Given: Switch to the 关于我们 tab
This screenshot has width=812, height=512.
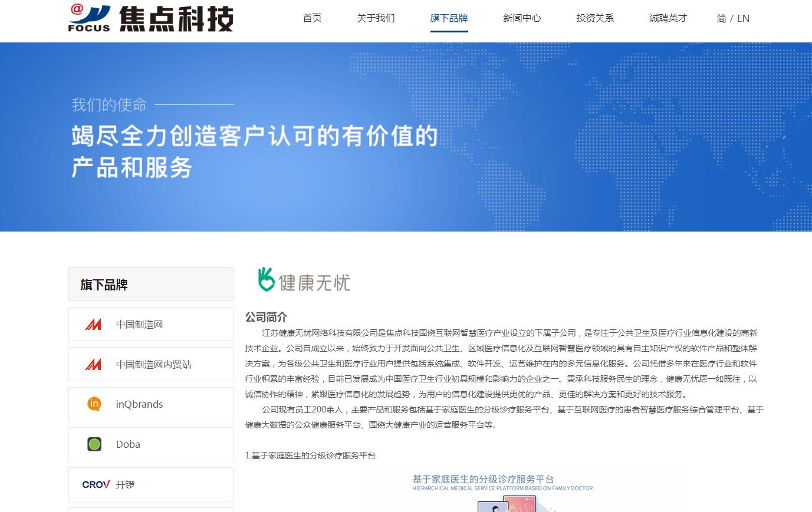Looking at the screenshot, I should [376, 18].
